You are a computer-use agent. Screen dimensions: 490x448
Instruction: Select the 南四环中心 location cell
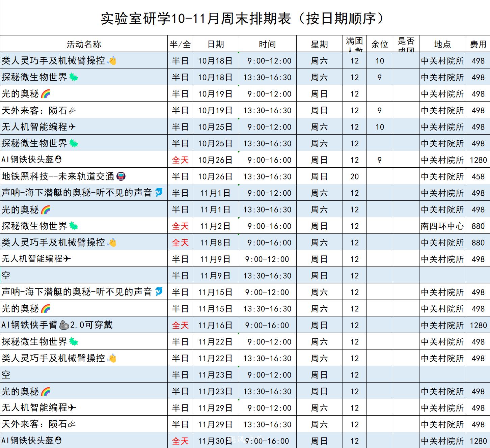tap(442, 226)
